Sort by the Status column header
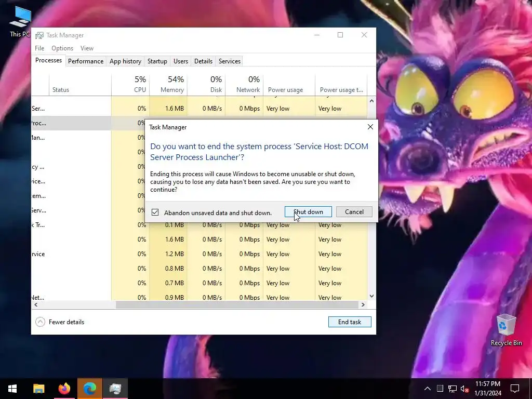 click(80, 84)
